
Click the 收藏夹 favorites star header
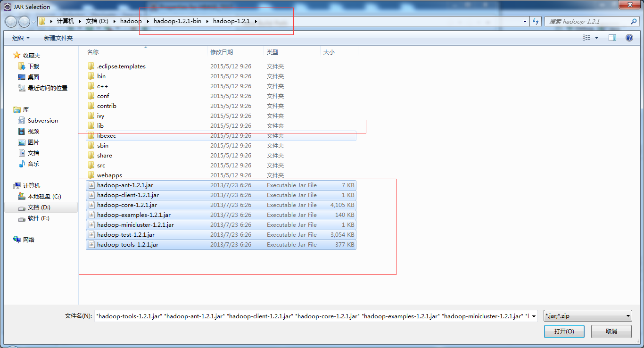pyautogui.click(x=27, y=55)
